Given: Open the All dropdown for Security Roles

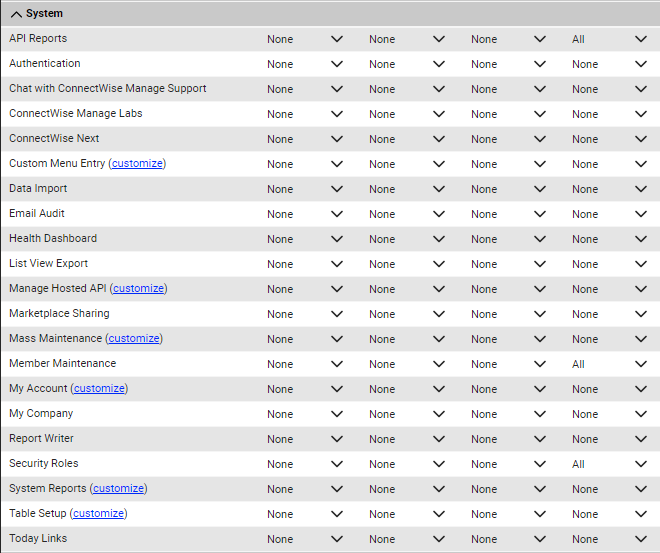Looking at the screenshot, I should (609, 464).
